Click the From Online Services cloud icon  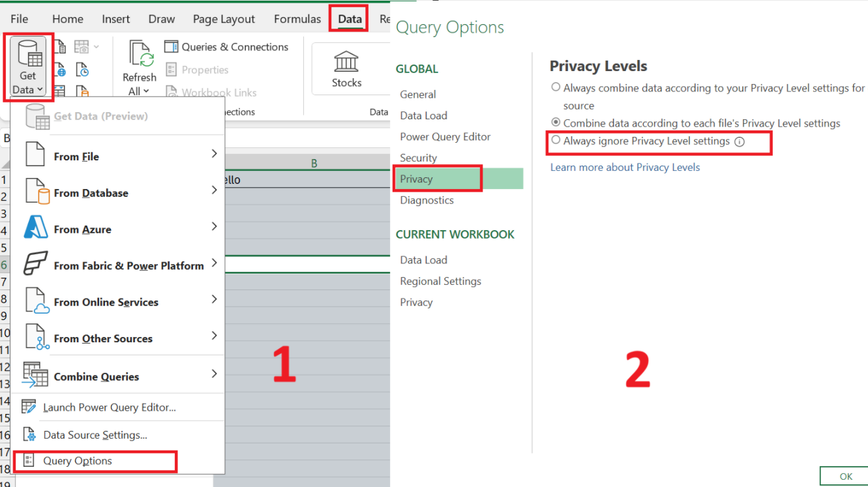point(36,302)
